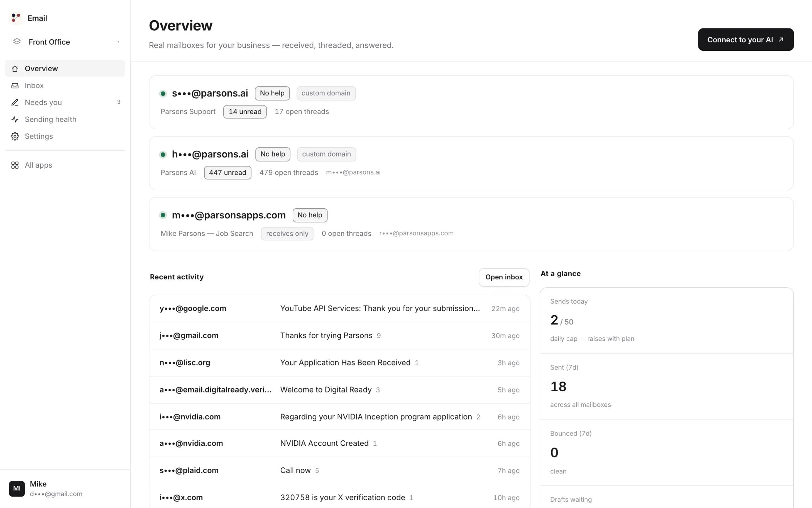
Task: Click the receives only badge
Action: point(287,234)
